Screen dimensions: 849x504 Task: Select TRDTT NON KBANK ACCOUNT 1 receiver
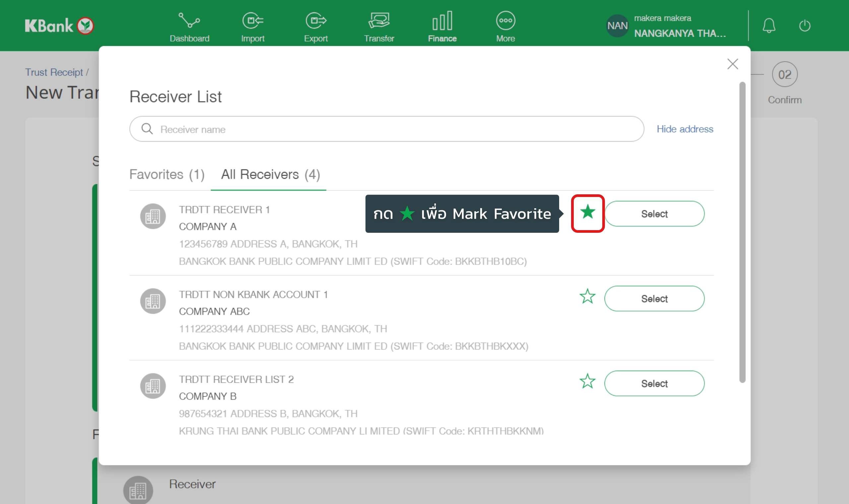click(654, 299)
